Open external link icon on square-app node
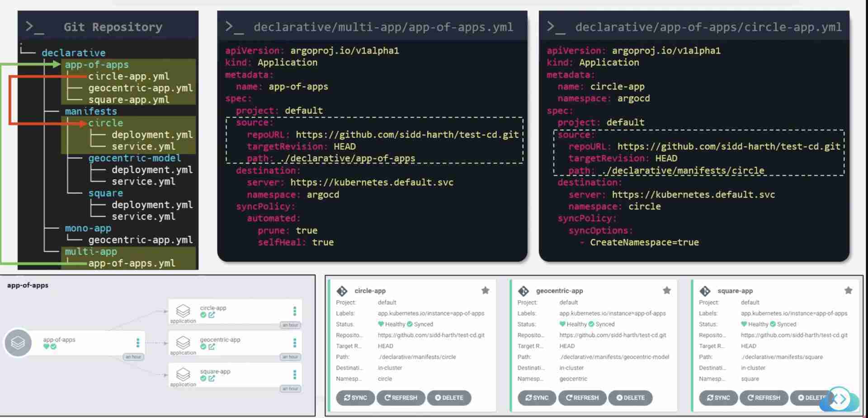868x418 pixels. (x=212, y=378)
